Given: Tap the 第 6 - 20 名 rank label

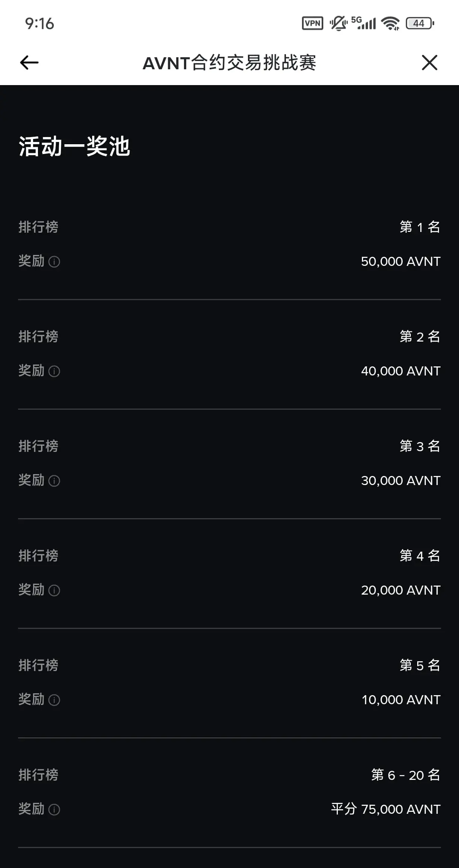Looking at the screenshot, I should coord(406,775).
